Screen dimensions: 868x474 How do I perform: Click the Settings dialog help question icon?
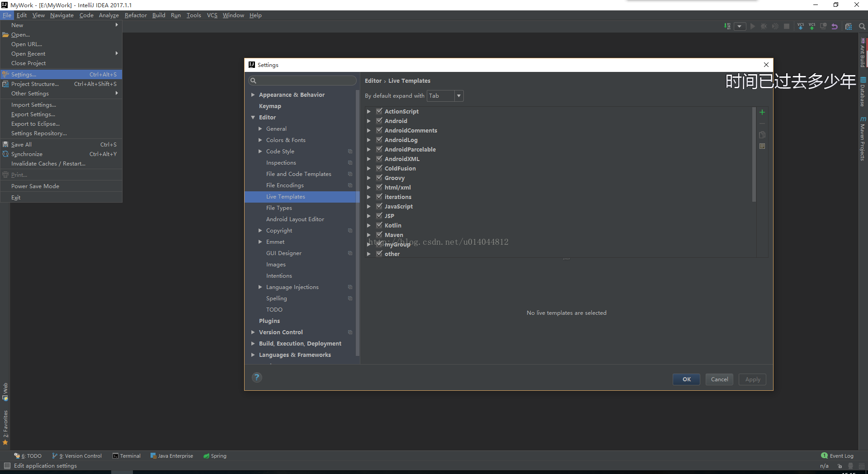(257, 377)
